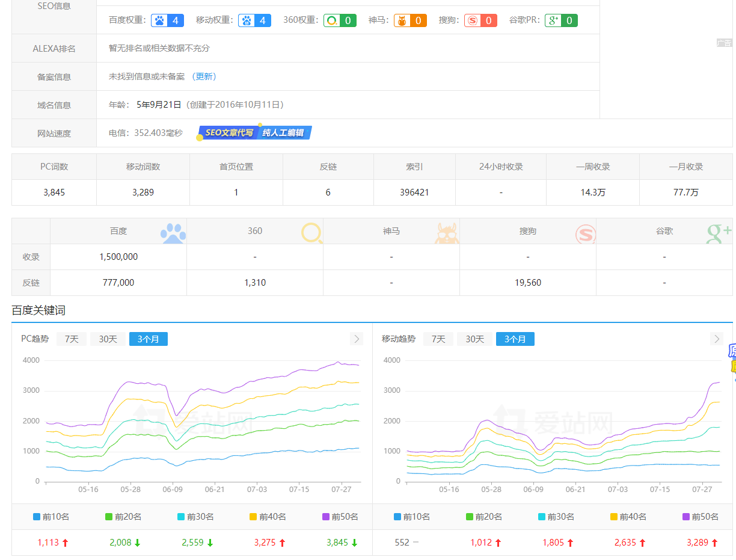Toggle 前30名 series in mobile chart legend
Viewport: 736px width, 560px height.
coord(556,517)
